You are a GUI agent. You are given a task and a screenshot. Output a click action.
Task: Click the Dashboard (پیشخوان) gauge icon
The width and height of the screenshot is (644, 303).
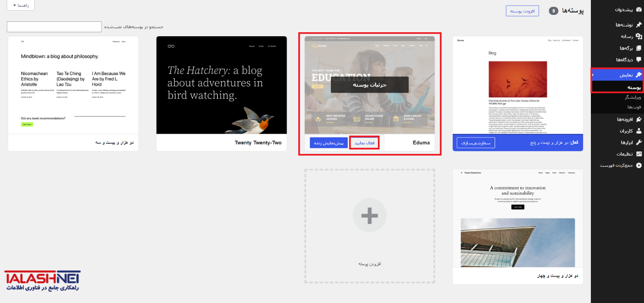coord(639,9)
